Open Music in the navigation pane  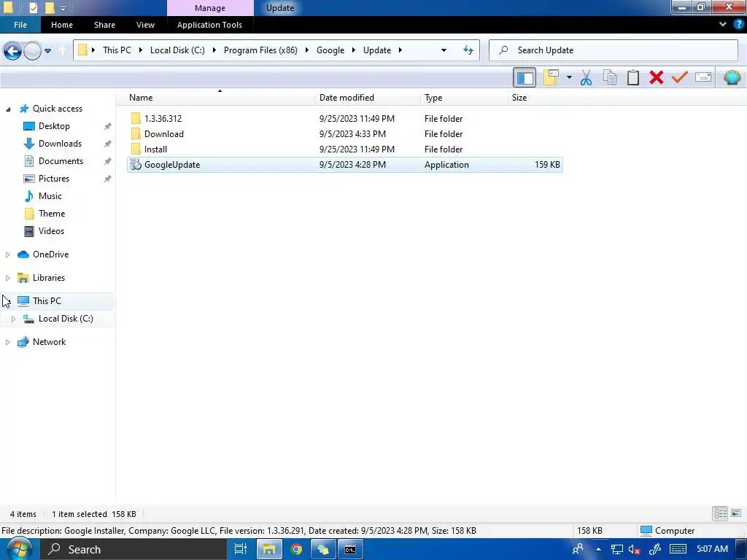click(50, 196)
